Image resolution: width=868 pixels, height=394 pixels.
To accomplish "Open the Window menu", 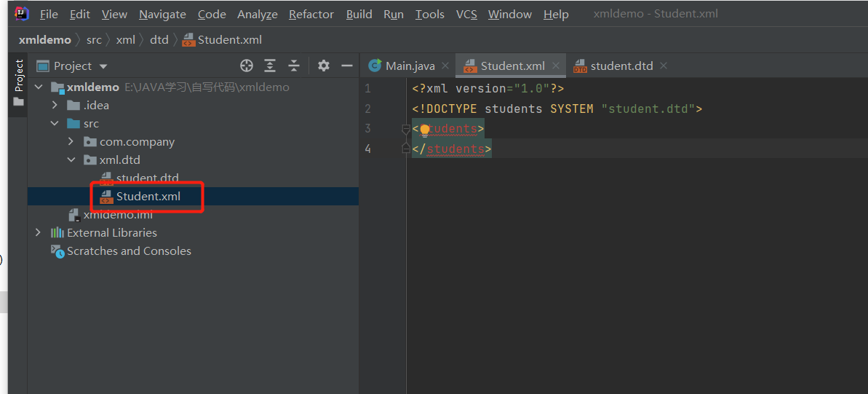I will pyautogui.click(x=510, y=15).
